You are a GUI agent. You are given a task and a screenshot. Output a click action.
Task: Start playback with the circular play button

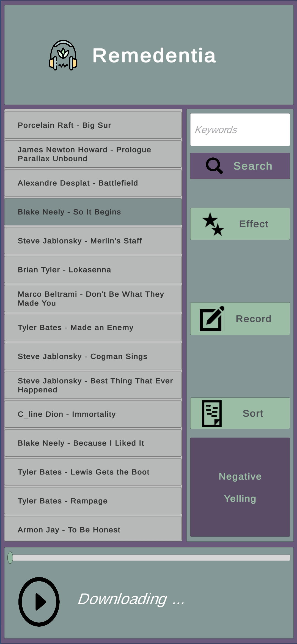pos(39,602)
